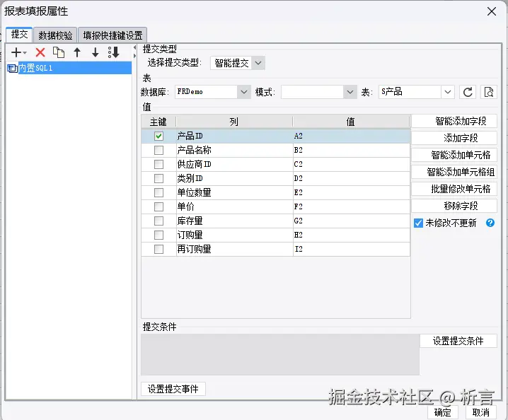
Task: Move the item up with the arrow
Action: tap(77, 52)
